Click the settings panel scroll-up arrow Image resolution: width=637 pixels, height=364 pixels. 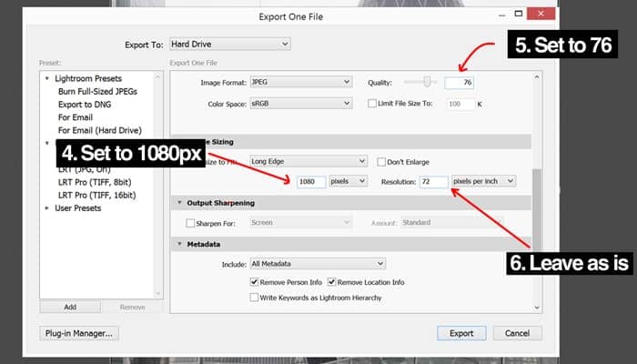click(537, 77)
